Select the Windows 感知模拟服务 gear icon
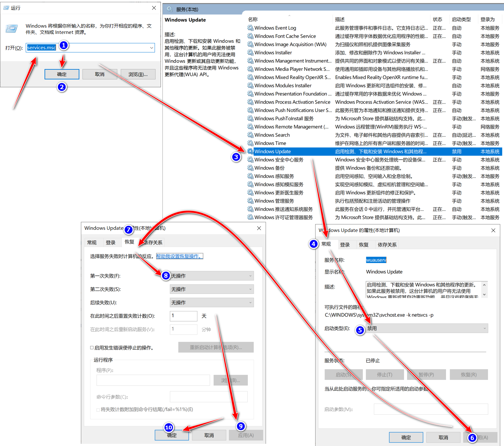504x446 pixels. coord(250,185)
